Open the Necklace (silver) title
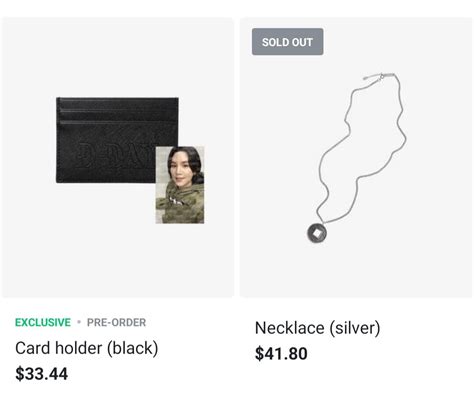 (317, 328)
